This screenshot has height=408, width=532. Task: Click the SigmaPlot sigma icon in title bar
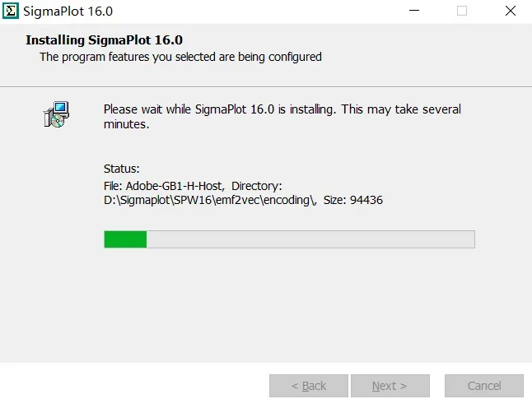[11, 11]
